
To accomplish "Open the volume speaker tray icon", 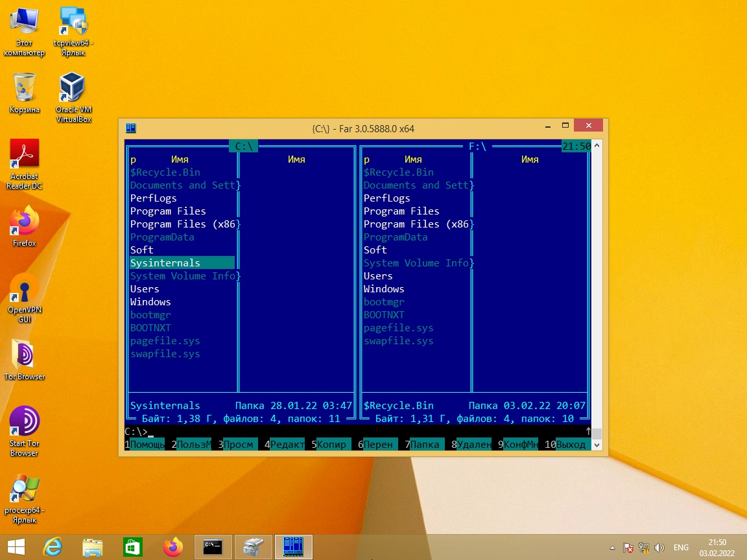I will [659, 548].
